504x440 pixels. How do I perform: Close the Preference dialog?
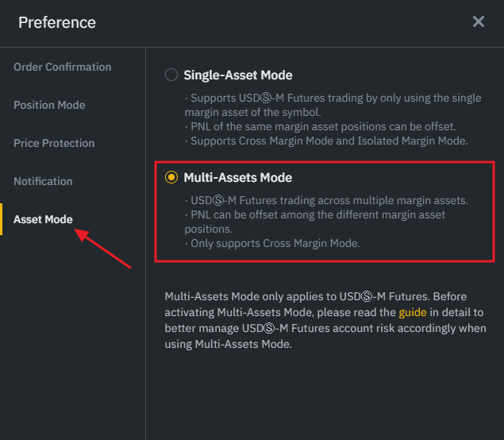click(479, 22)
